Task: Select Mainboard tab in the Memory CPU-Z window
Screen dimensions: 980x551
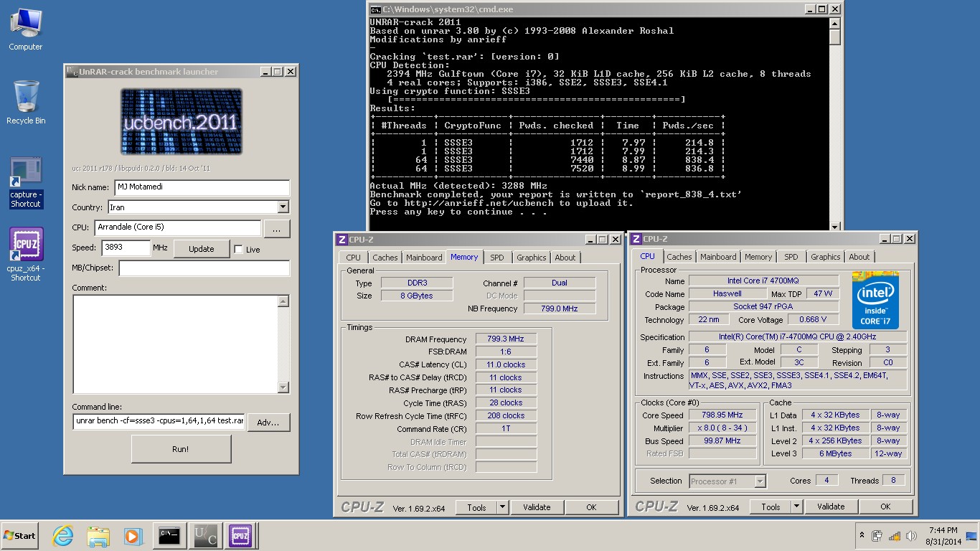Action: coord(424,258)
